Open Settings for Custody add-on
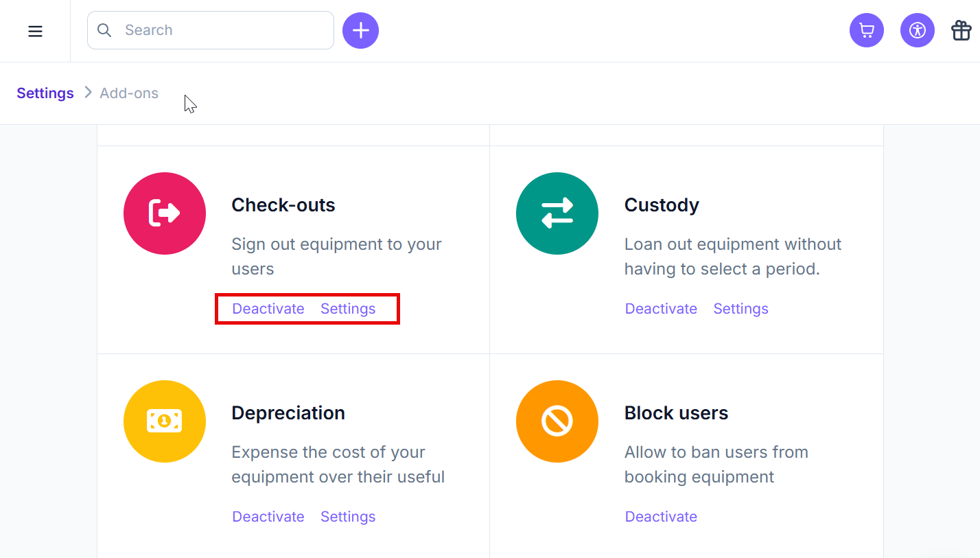 740,309
